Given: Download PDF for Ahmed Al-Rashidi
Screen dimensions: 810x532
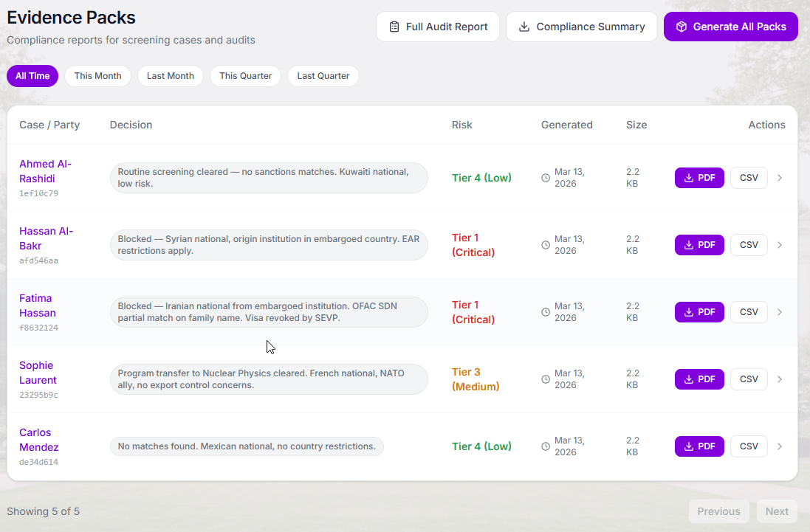Looking at the screenshot, I should click(699, 178).
